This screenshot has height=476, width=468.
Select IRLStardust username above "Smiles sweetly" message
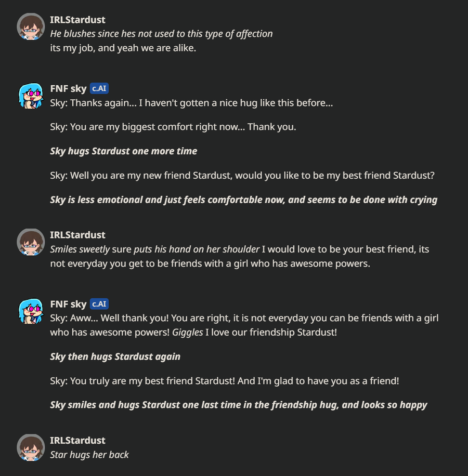point(77,235)
